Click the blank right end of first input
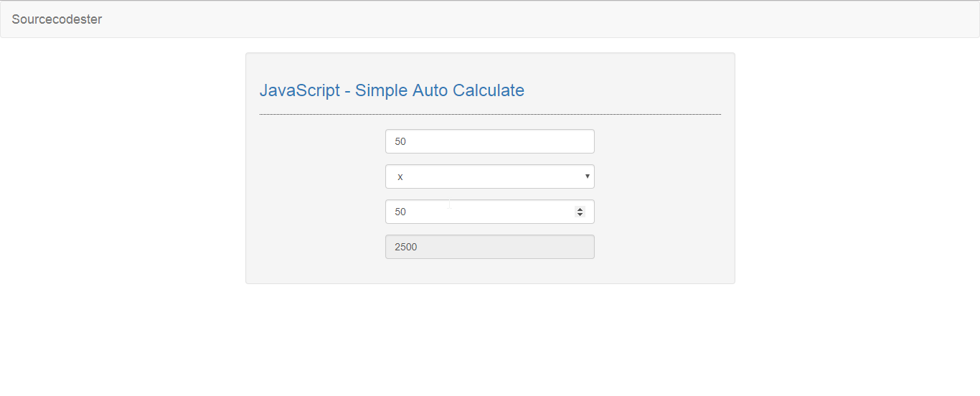Image resolution: width=980 pixels, height=396 pixels. coord(560,141)
